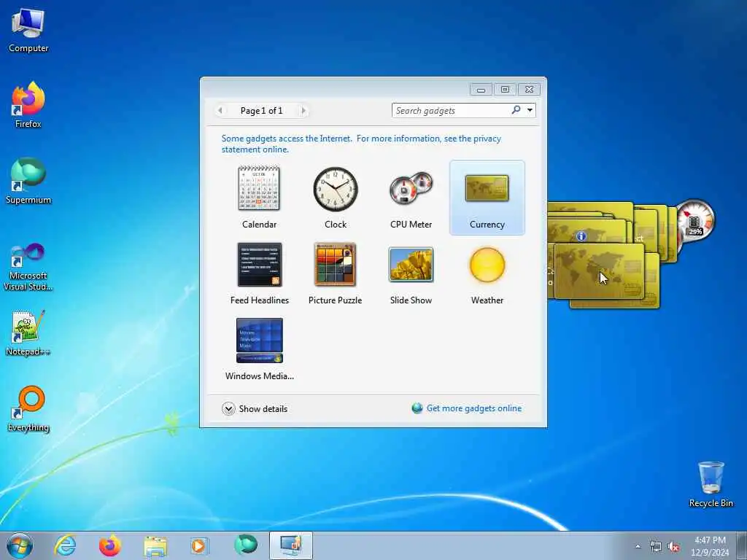
Task: Open Firefox desktop shortcut
Action: click(28, 105)
